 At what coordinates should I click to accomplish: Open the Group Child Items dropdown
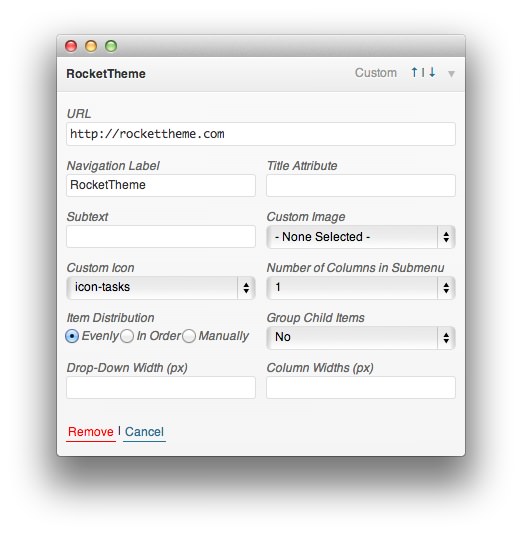[361, 338]
